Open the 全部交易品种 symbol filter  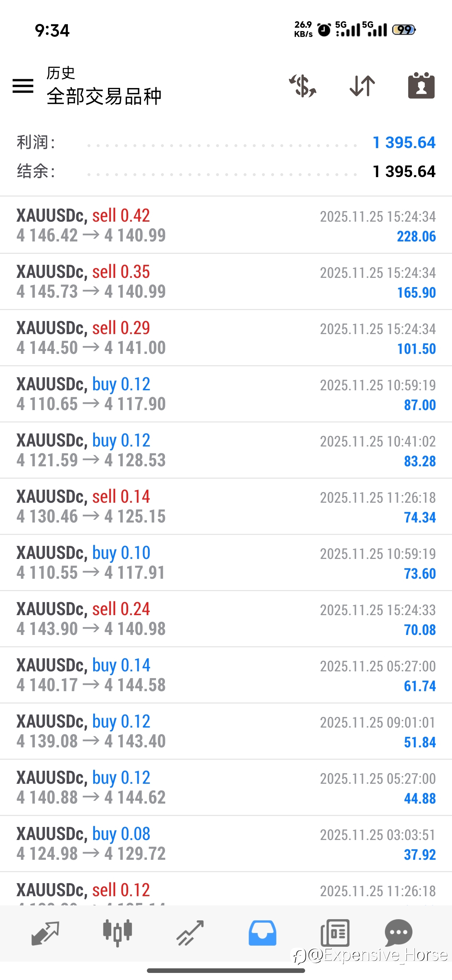(104, 96)
